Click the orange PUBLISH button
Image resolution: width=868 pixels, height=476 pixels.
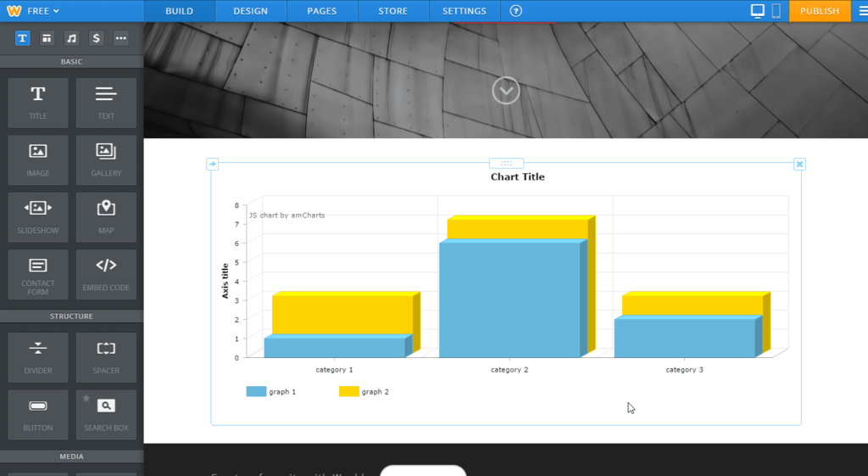pyautogui.click(x=820, y=10)
